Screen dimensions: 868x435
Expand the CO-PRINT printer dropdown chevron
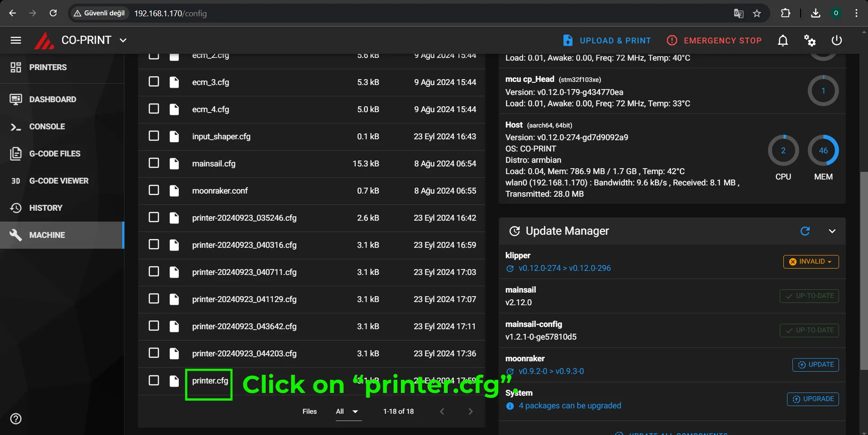[123, 40]
